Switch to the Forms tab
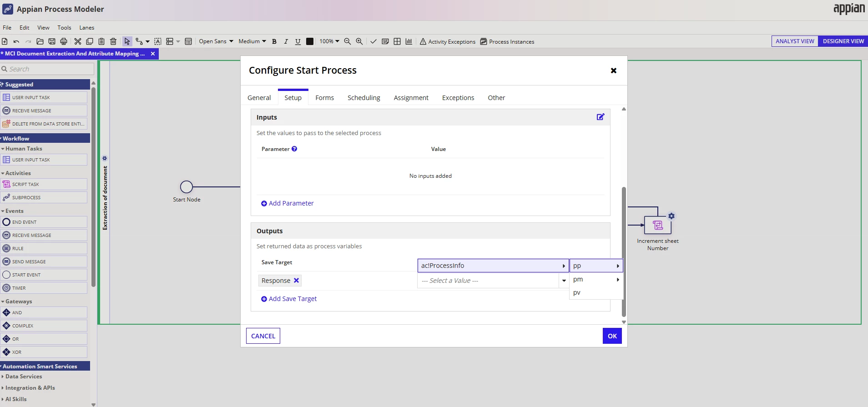 point(325,98)
